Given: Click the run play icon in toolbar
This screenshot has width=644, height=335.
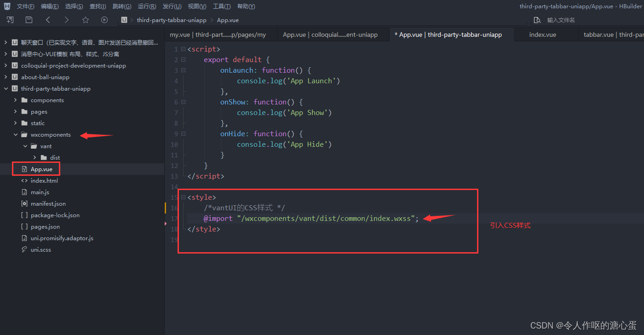Looking at the screenshot, I should pos(104,20).
